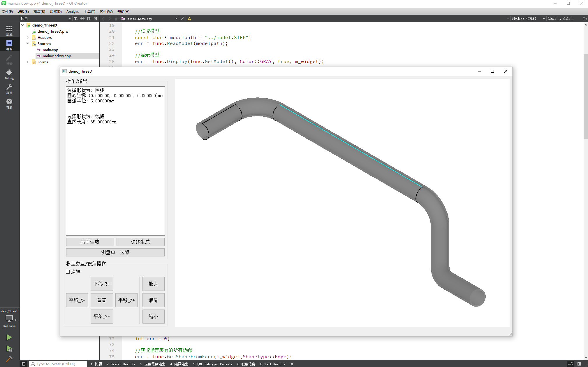Toggle the right sidebar icon in status bar
Screen dimensions: 588x367
579,364
